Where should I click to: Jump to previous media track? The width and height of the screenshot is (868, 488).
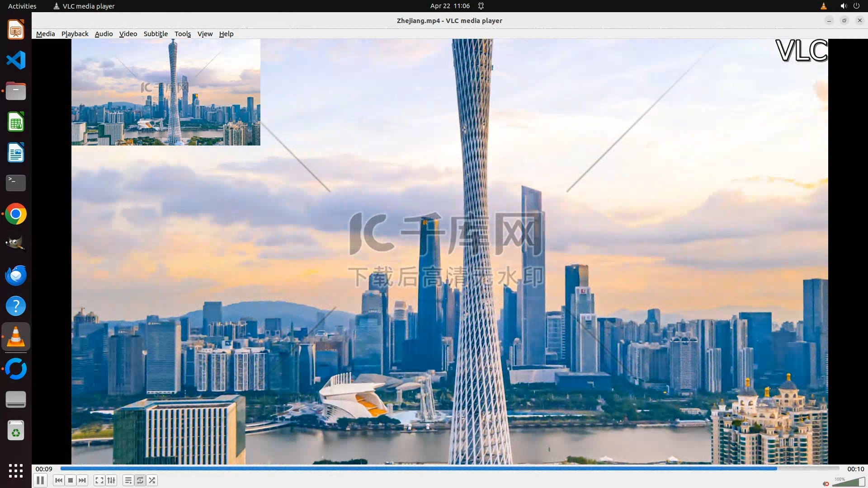pos(58,480)
